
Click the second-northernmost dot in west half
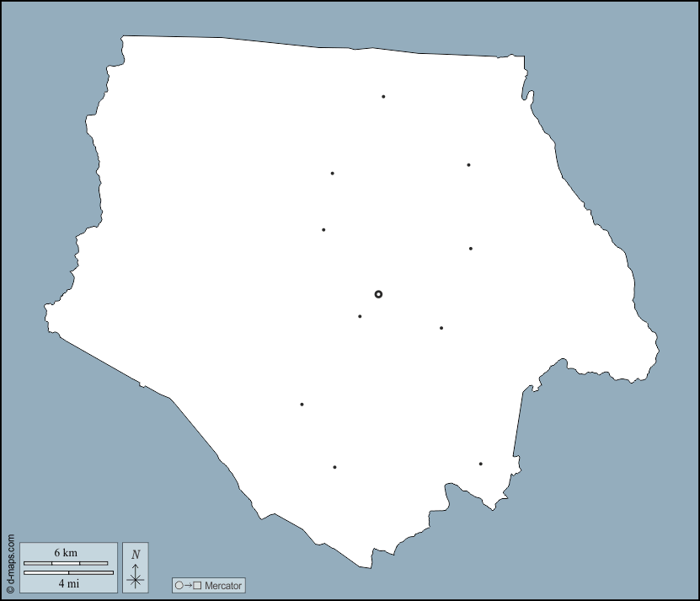tap(323, 229)
